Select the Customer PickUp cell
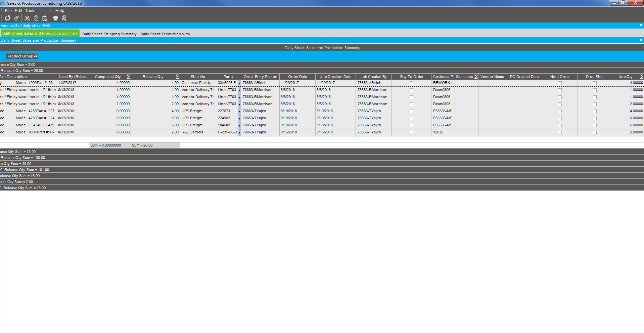This screenshot has width=644, height=333. [x=198, y=83]
